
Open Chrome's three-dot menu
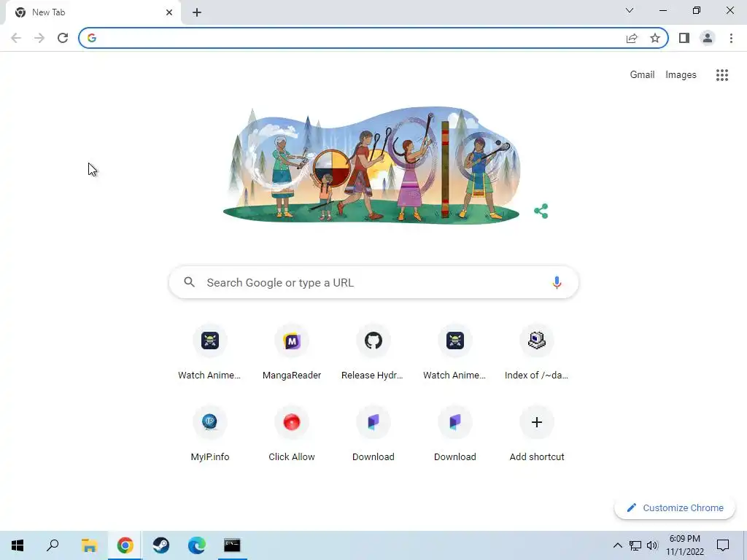pos(731,38)
